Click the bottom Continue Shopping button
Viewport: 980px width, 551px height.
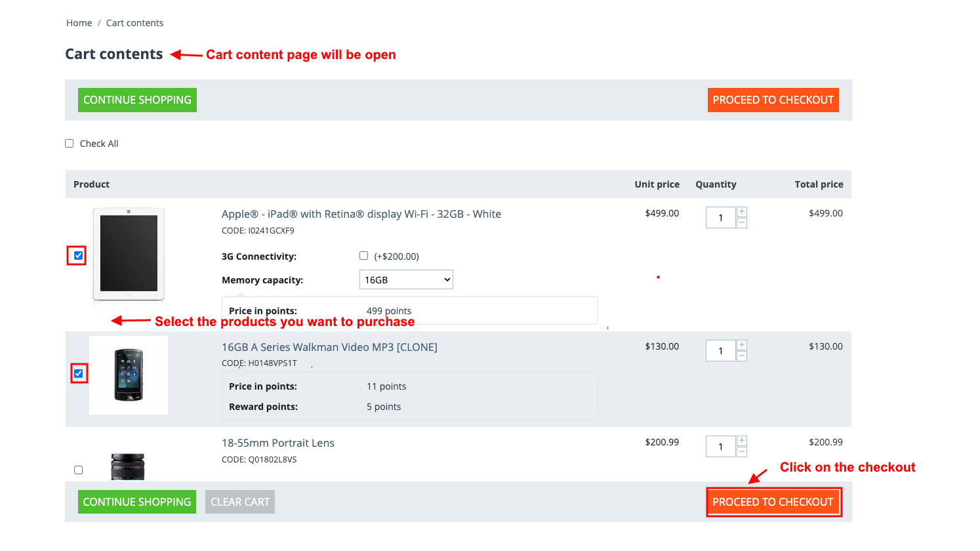tap(137, 502)
